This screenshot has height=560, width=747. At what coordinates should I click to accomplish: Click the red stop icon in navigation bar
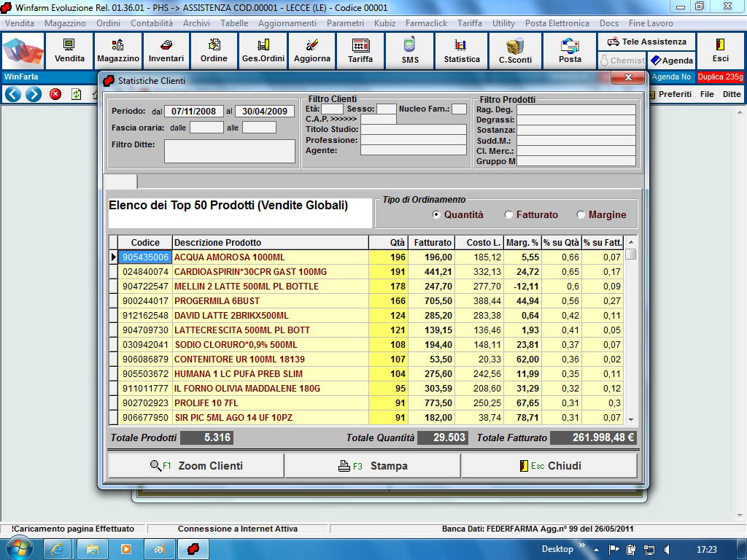pos(55,94)
